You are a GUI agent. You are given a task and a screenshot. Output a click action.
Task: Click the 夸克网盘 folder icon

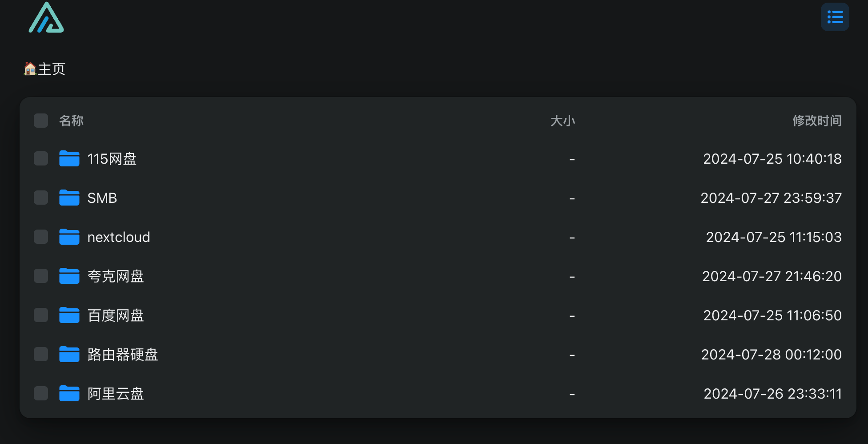69,276
